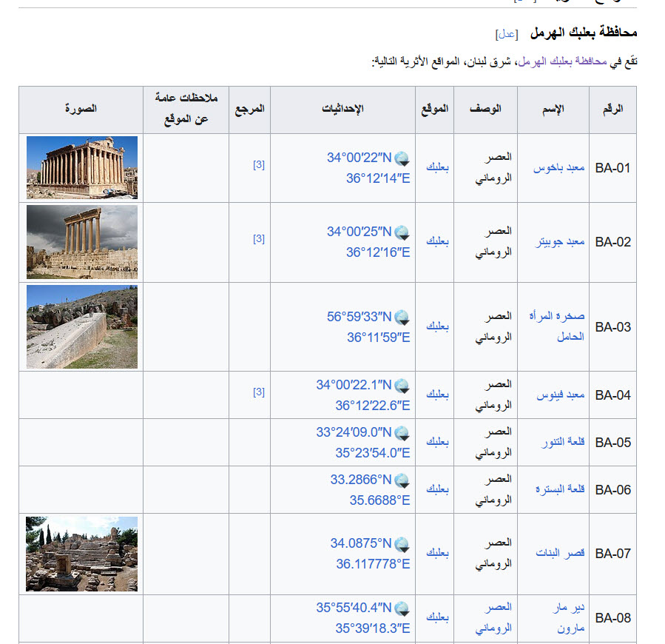The height and width of the screenshot is (644, 665).
Task: Click the الإحداثيات column header
Action: pos(342,109)
